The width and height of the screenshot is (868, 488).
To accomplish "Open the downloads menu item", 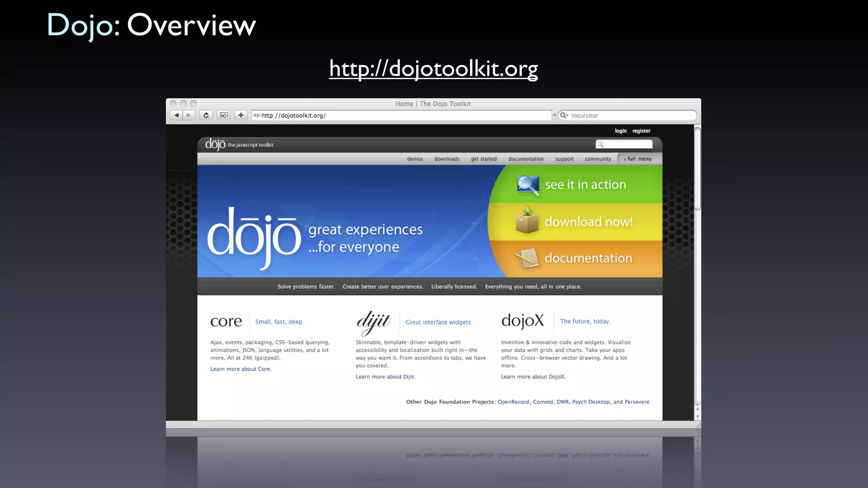I will point(447,159).
